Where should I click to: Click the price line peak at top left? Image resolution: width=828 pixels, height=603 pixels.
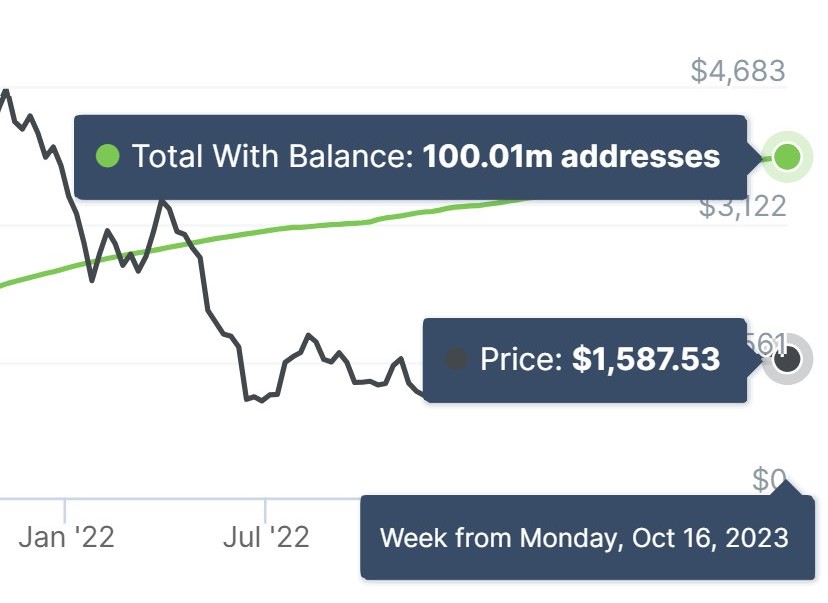6,92
